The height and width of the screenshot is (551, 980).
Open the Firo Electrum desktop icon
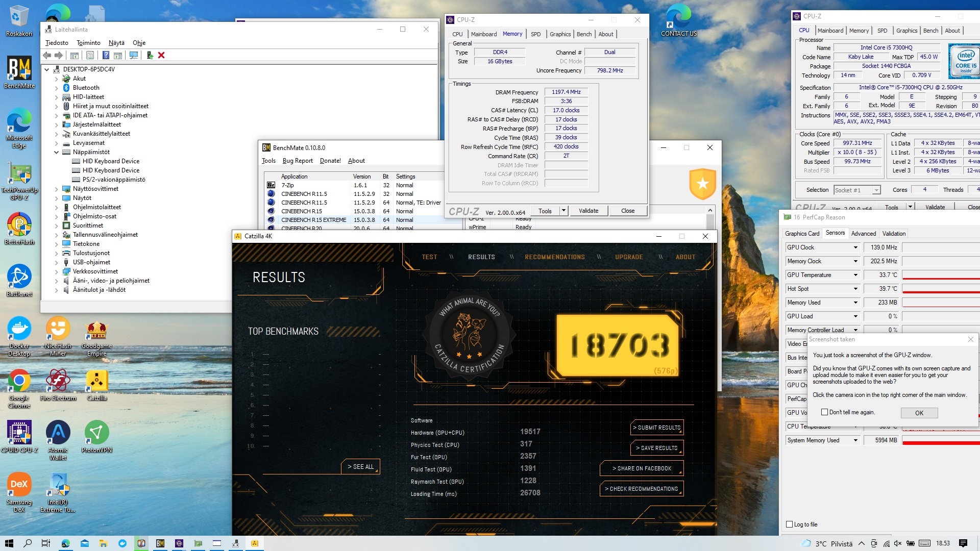pos(58,385)
